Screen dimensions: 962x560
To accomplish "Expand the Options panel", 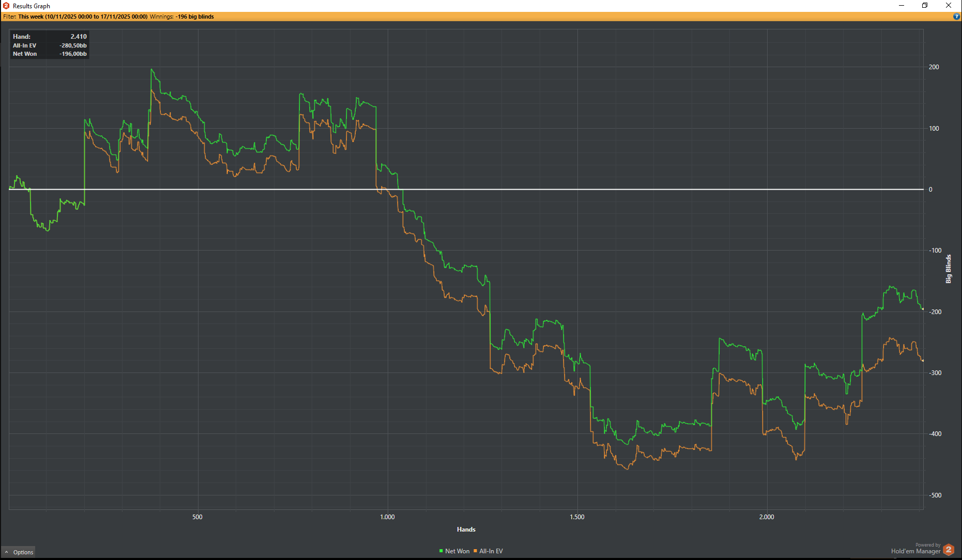I will [19, 552].
